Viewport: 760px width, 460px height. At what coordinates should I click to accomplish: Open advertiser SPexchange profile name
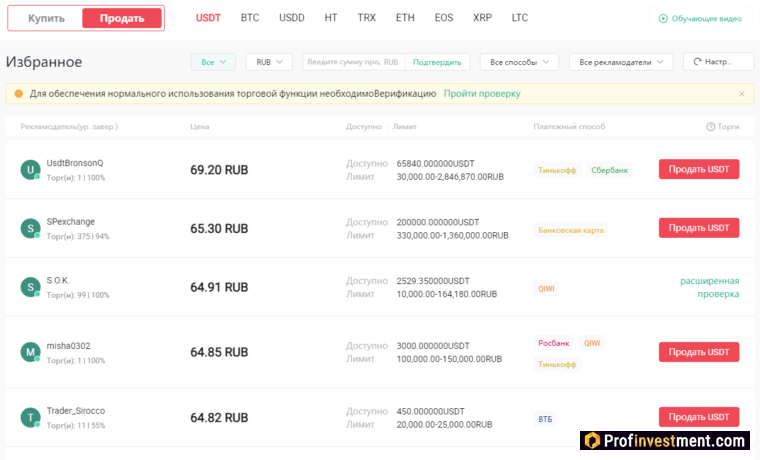point(70,222)
